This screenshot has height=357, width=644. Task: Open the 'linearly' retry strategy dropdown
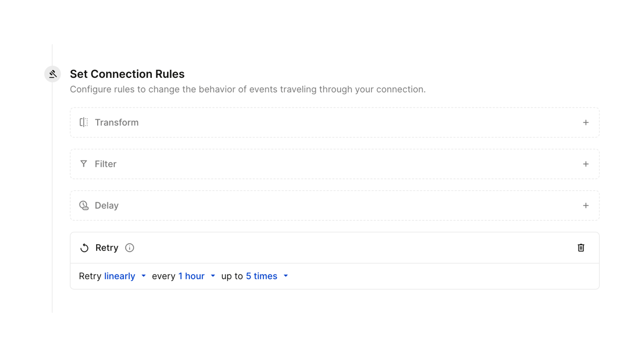tap(143, 276)
